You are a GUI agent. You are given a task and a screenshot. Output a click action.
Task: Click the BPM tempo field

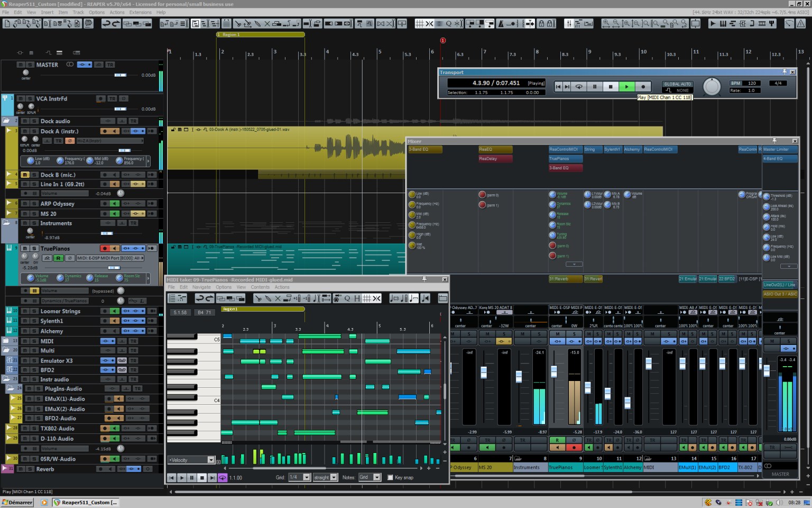(x=751, y=83)
